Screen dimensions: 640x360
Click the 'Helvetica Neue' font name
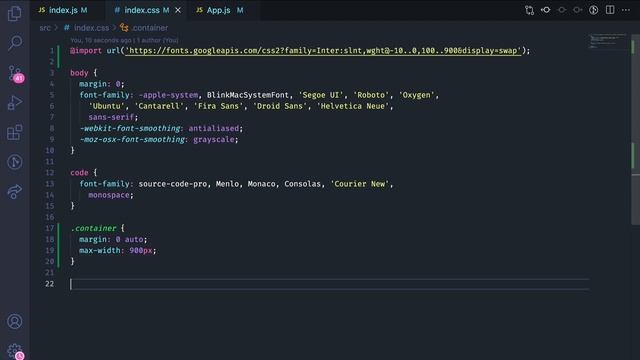[353, 106]
